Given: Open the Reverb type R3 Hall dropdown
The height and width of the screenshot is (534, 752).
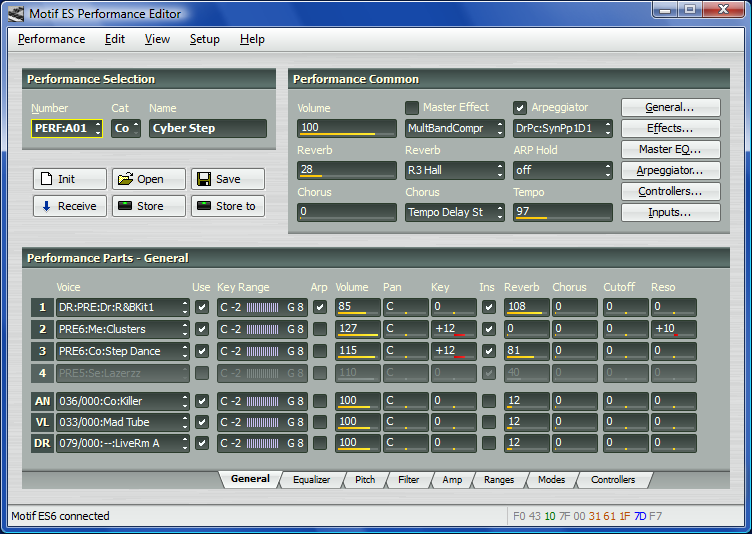Looking at the screenshot, I should pyautogui.click(x=454, y=170).
